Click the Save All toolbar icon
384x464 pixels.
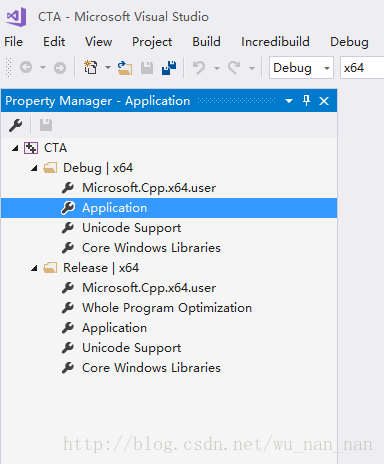point(169,68)
